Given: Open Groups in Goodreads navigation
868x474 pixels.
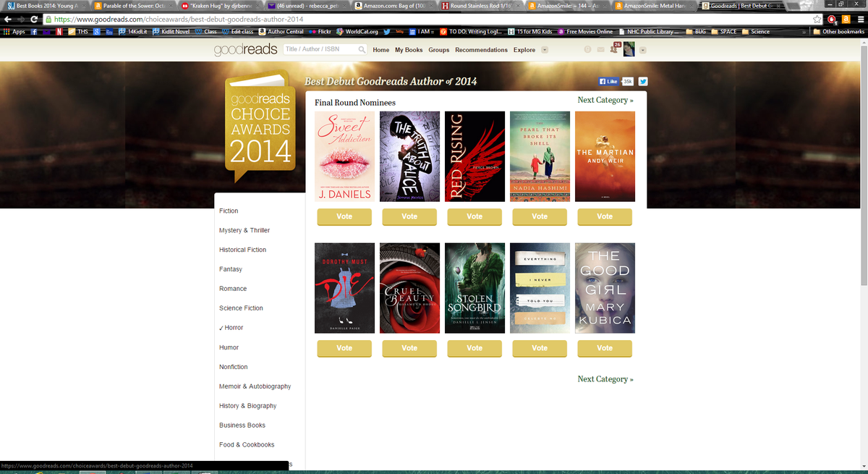Looking at the screenshot, I should click(x=439, y=50).
